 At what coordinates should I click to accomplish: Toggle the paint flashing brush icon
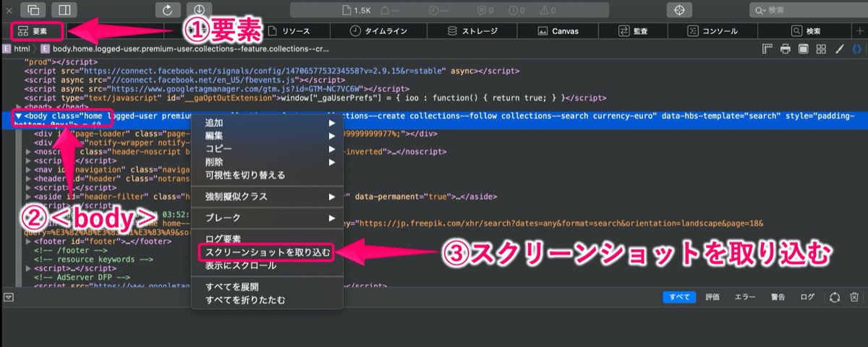click(x=839, y=49)
